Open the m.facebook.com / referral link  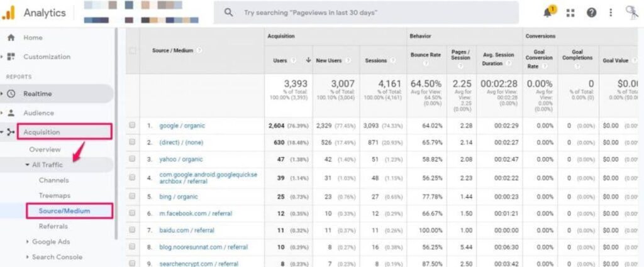tap(196, 213)
